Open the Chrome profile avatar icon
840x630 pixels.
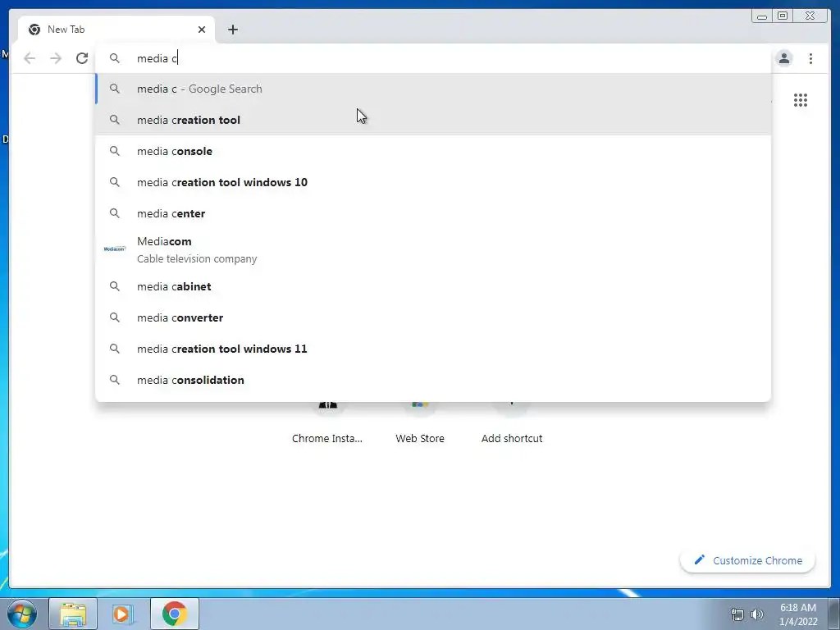[x=783, y=58]
